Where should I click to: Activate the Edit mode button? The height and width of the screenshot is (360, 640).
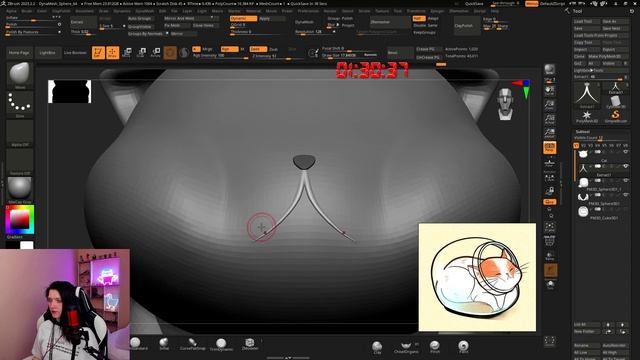(98, 53)
